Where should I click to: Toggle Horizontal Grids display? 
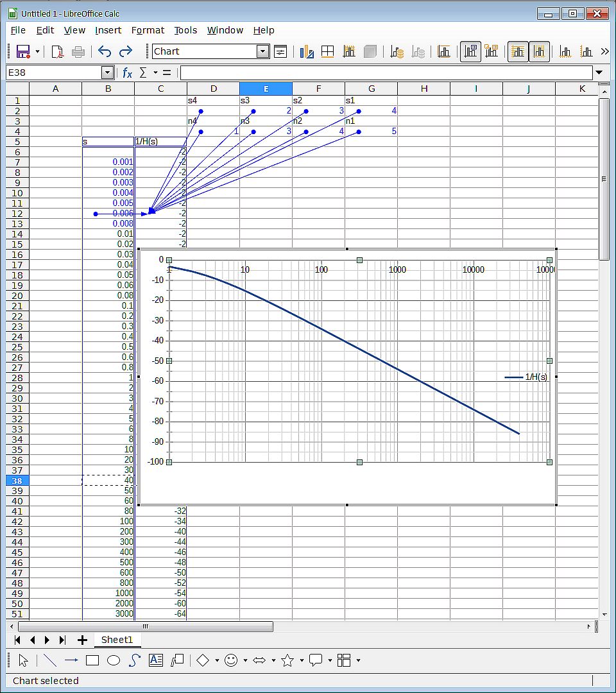click(x=518, y=52)
